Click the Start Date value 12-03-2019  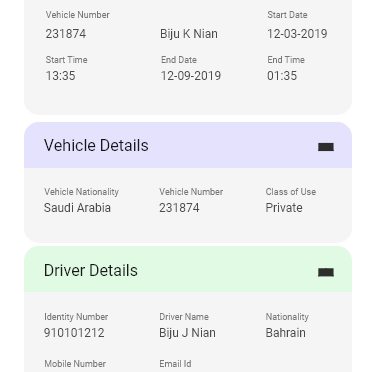(297, 34)
